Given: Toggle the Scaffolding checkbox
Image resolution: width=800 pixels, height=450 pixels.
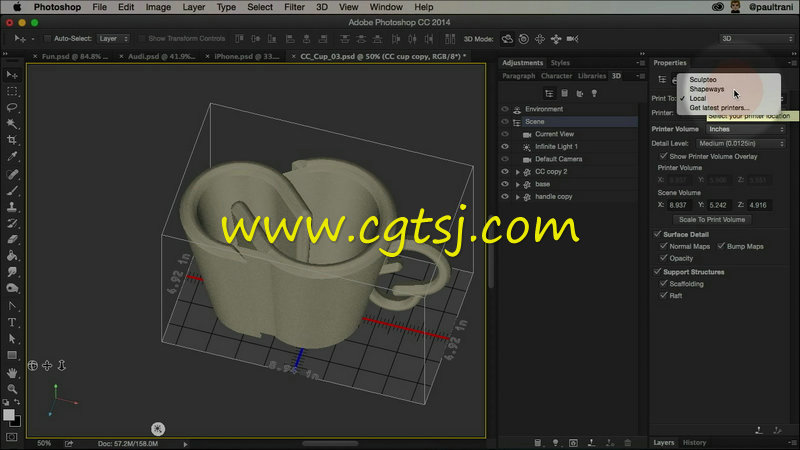Looking at the screenshot, I should click(663, 284).
